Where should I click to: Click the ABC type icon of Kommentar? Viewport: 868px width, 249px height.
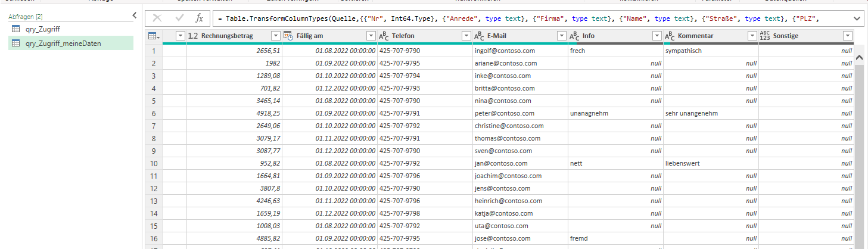[x=670, y=36]
